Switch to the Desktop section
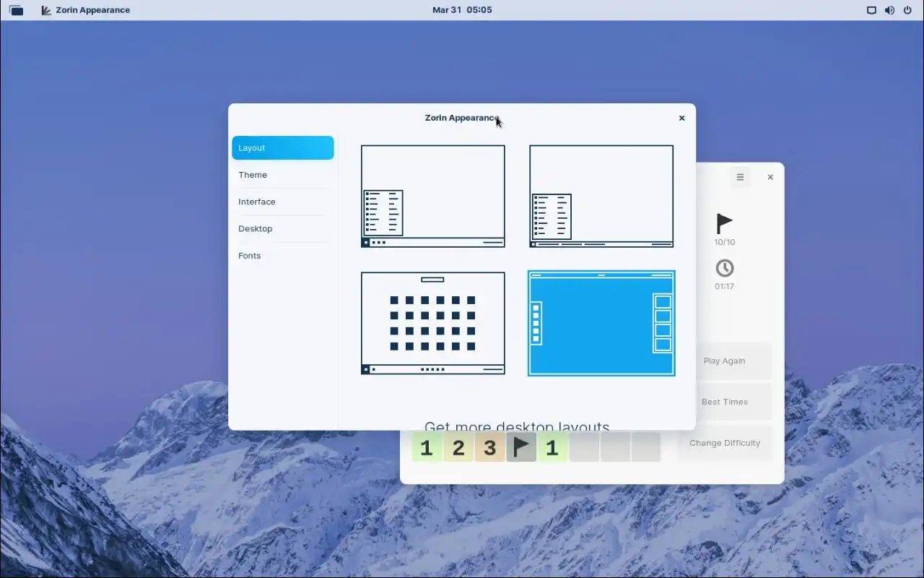The height and width of the screenshot is (578, 924). click(x=282, y=228)
